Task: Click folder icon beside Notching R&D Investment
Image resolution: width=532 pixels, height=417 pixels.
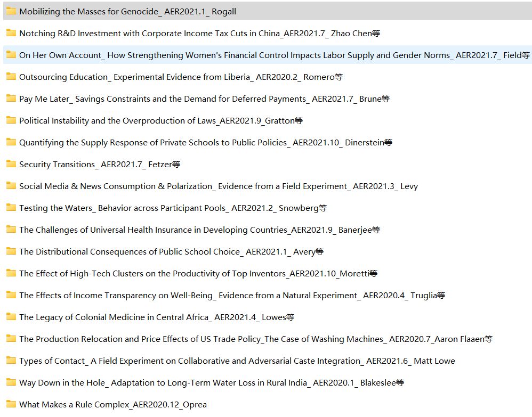Action: [11, 33]
